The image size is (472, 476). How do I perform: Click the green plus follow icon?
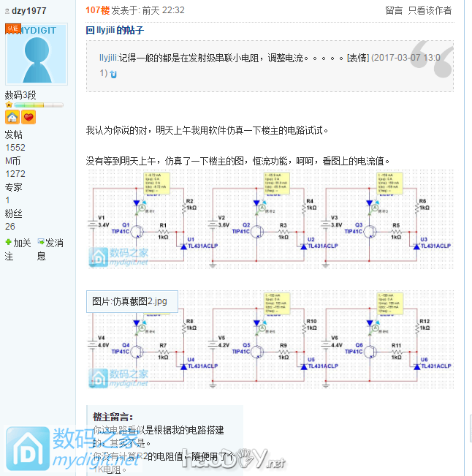click(x=9, y=242)
